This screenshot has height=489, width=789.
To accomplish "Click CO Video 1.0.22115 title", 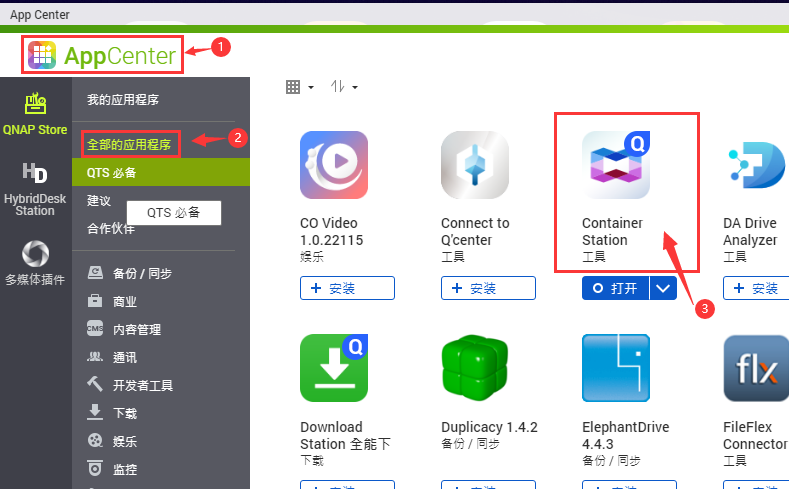I will (x=332, y=231).
